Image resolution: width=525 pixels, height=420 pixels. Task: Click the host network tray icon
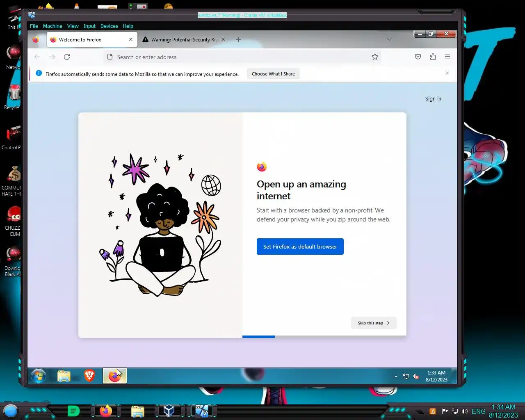(455, 411)
